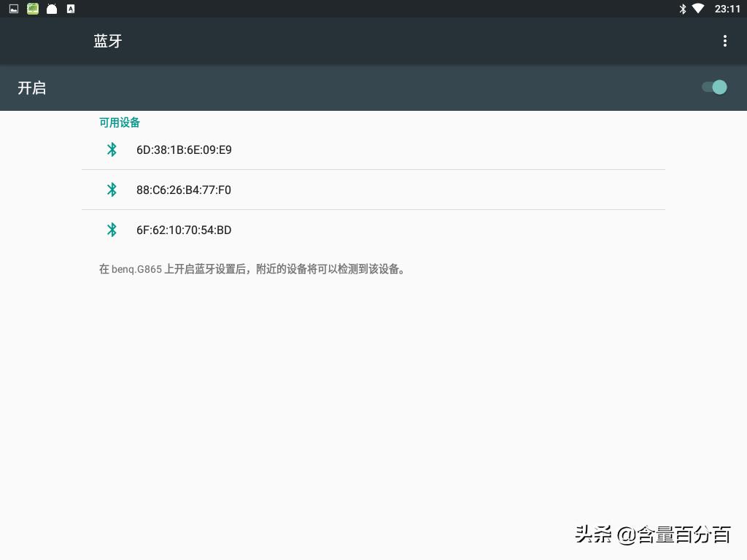This screenshot has width=747, height=560.
Task: Open options via the vertical ellipsis menu
Action: [x=725, y=41]
